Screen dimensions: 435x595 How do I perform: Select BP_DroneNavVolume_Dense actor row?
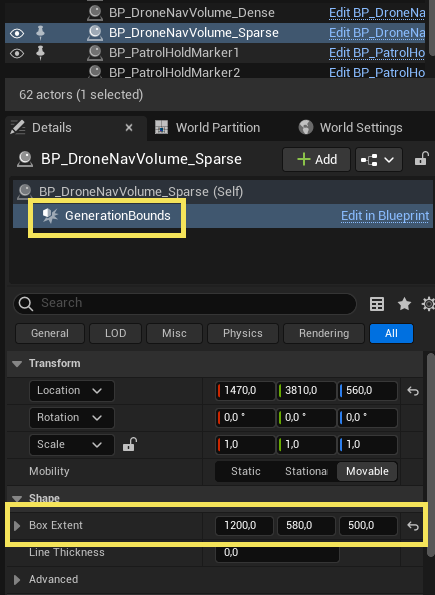coord(215,13)
